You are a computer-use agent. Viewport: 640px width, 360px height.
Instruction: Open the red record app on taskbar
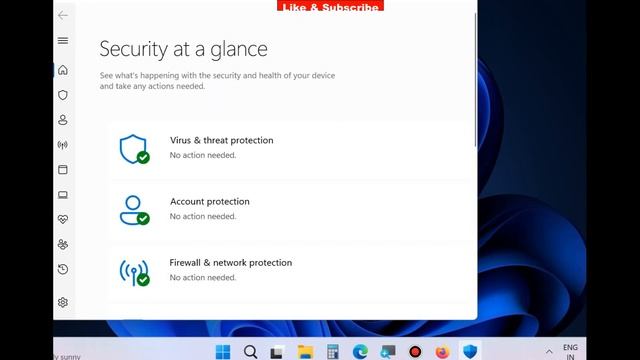tap(415, 351)
